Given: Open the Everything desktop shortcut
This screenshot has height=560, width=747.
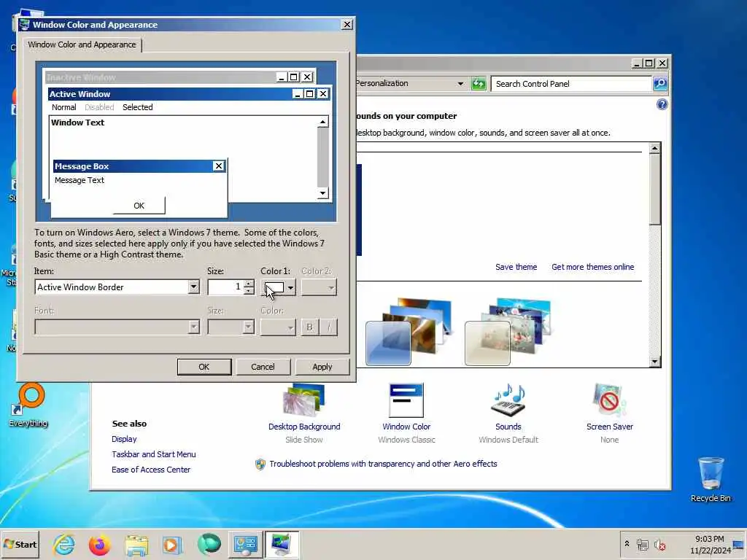Looking at the screenshot, I should [28, 405].
